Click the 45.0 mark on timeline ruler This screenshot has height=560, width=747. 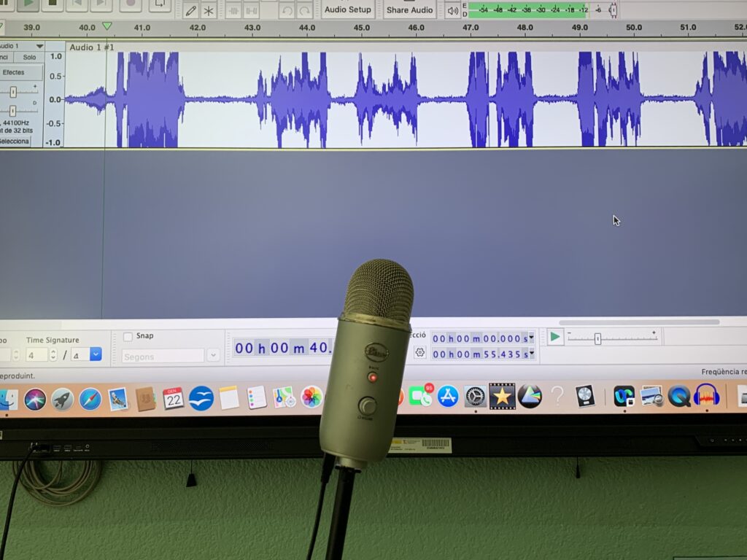click(362, 28)
